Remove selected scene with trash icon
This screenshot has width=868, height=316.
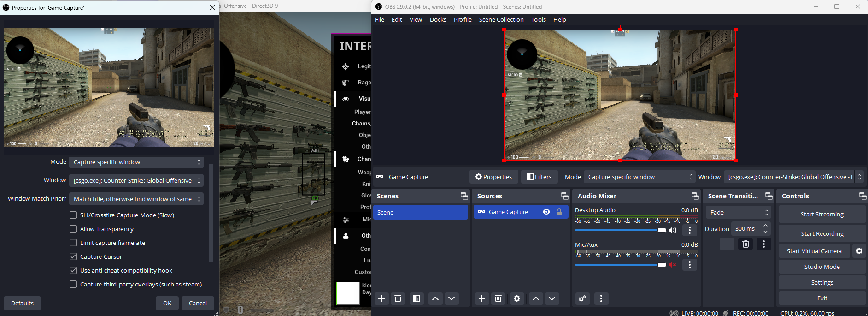tap(398, 298)
